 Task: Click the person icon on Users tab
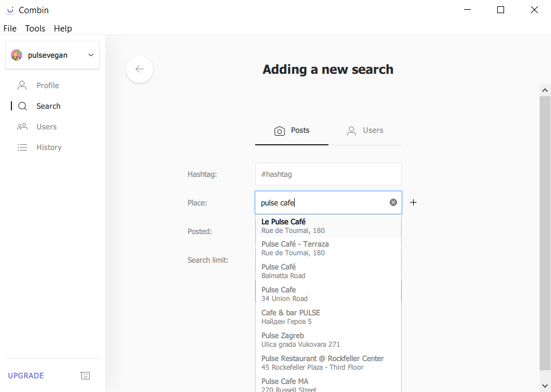click(351, 131)
